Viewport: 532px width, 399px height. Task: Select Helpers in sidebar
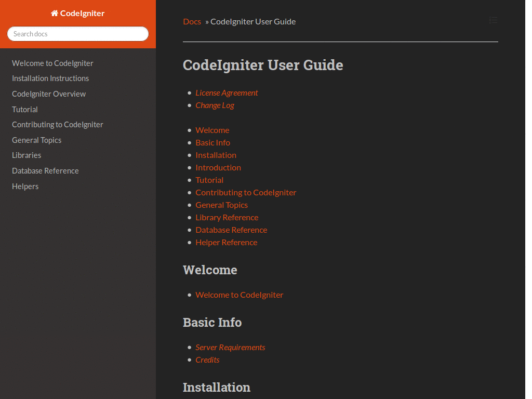pos(25,187)
